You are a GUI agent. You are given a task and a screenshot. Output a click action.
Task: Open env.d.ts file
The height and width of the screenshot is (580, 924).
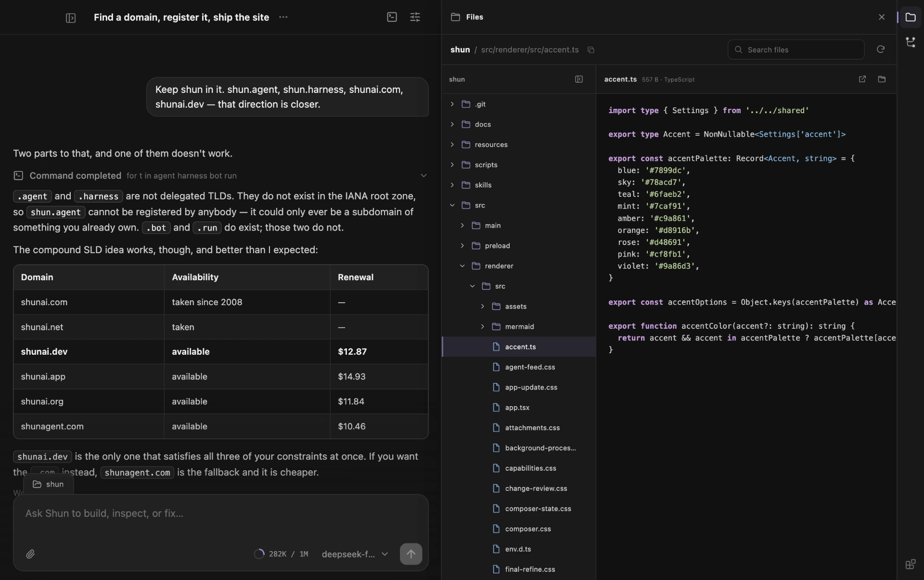[519, 549]
